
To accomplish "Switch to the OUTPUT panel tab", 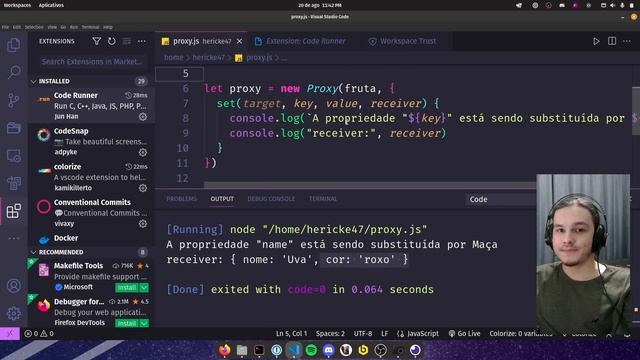I will coord(222,199).
